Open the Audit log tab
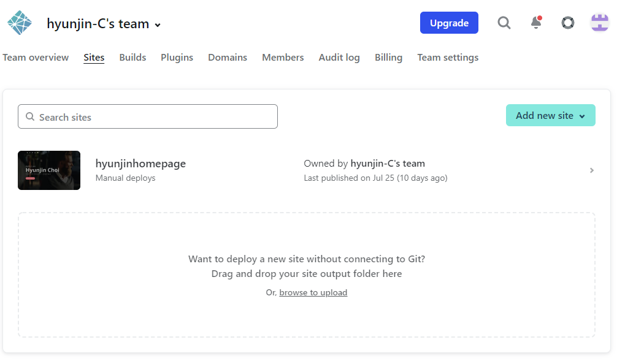This screenshot has width=625, height=364. 339,58
